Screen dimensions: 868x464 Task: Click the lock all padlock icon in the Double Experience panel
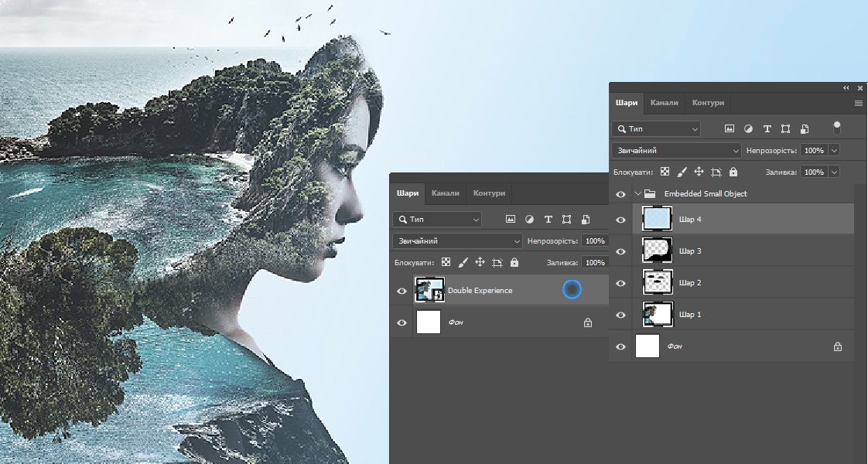point(514,263)
